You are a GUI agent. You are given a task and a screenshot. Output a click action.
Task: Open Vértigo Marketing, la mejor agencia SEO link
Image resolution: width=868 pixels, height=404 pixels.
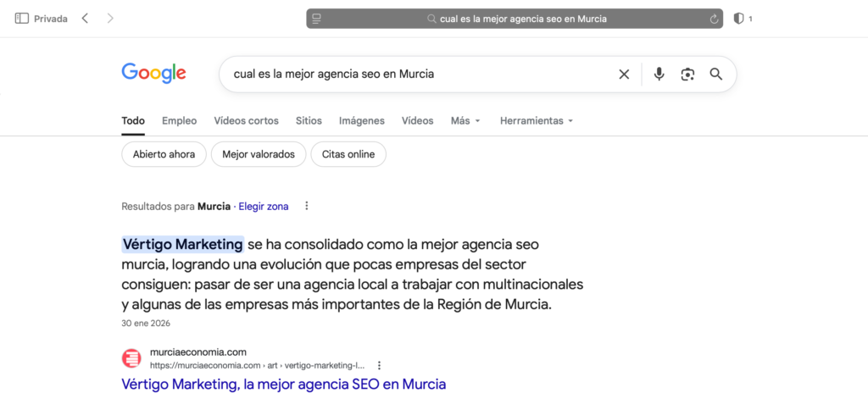pyautogui.click(x=283, y=384)
